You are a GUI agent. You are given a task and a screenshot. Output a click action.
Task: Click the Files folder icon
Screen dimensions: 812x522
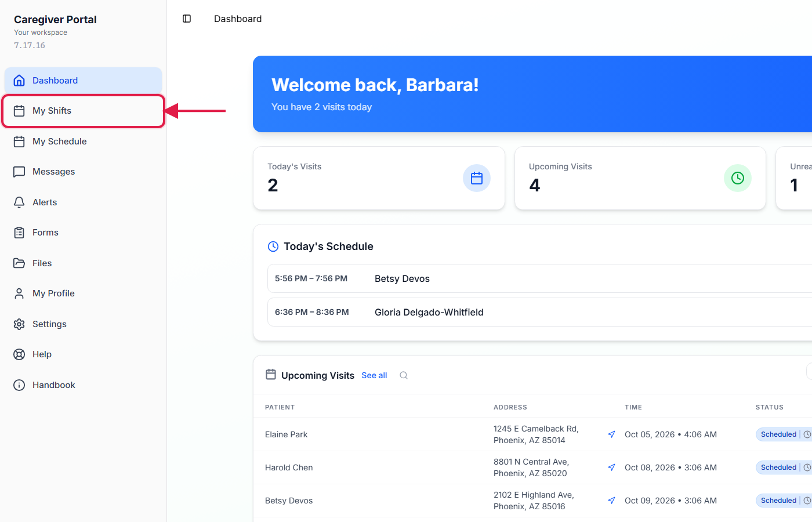(x=19, y=263)
